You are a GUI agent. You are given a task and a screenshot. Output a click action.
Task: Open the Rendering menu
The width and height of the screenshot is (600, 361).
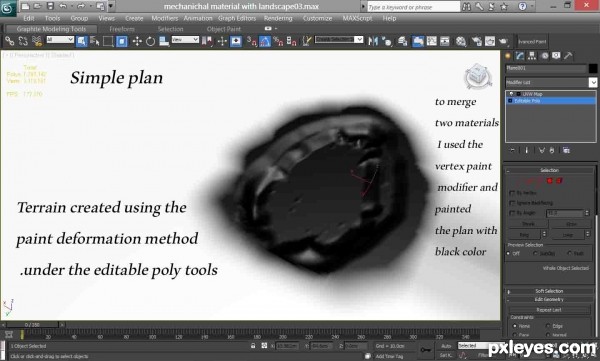tap(278, 18)
